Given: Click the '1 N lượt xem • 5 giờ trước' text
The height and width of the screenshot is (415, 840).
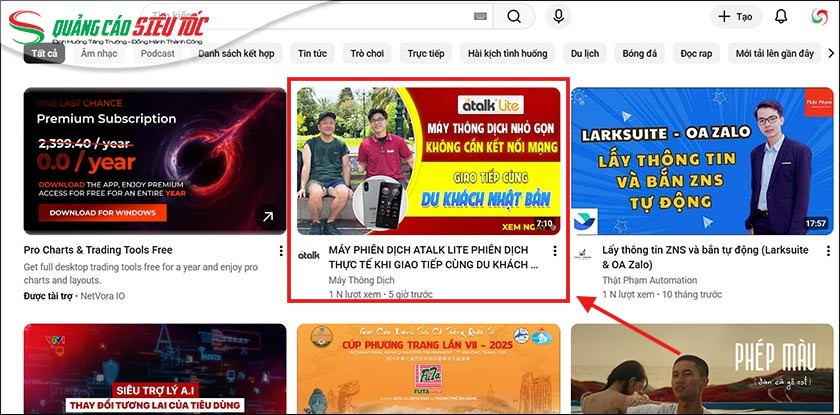Looking at the screenshot, I should click(380, 294).
